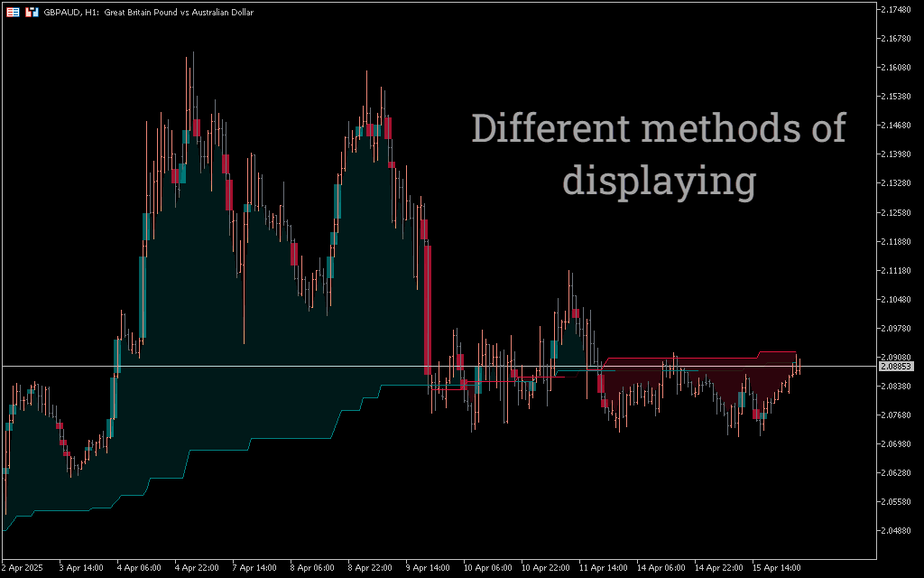Select the 11 Apr 14:00 time label
The image size is (924, 578).
604,568
